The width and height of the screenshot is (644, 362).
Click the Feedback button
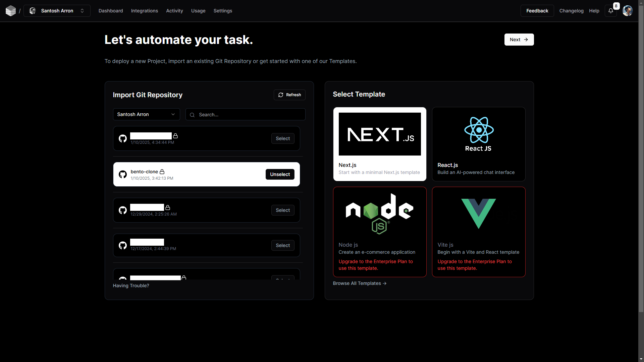point(537,11)
